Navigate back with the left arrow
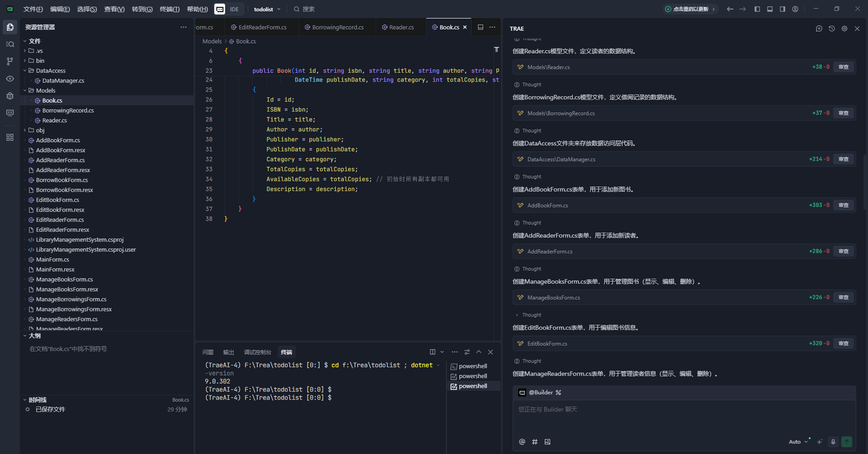Viewport: 868px width, 454px height. tap(730, 9)
